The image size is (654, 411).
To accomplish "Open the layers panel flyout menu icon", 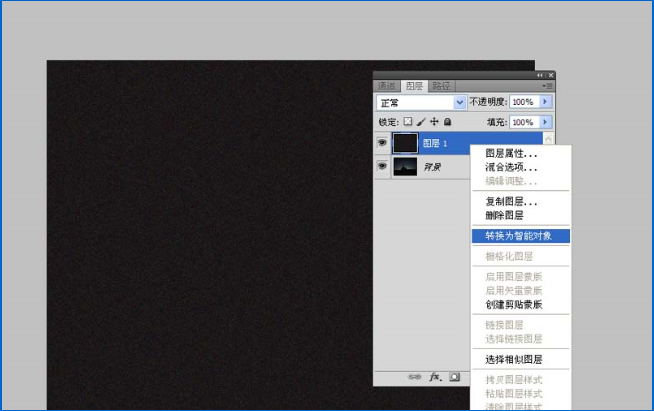I will click(x=547, y=86).
